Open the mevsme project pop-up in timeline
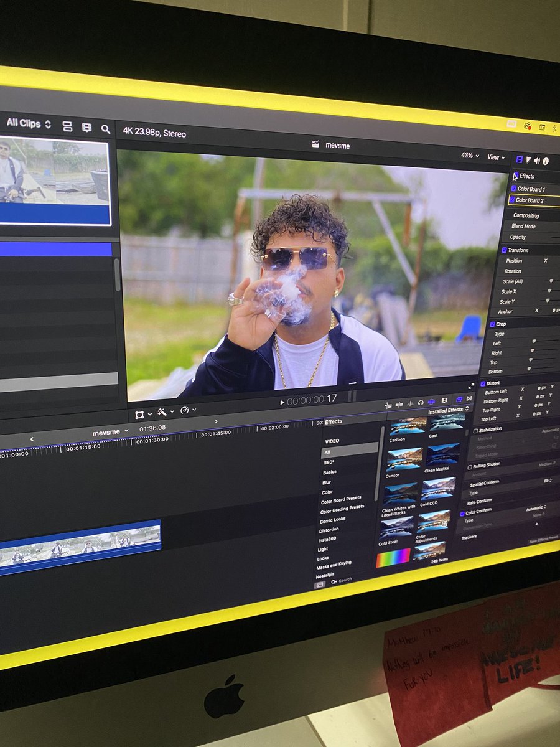 click(111, 431)
